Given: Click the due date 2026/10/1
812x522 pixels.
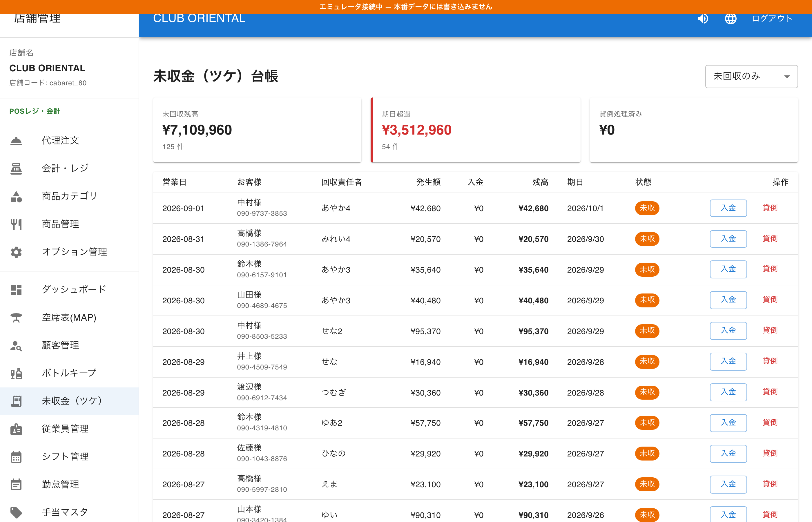Looking at the screenshot, I should point(585,208).
